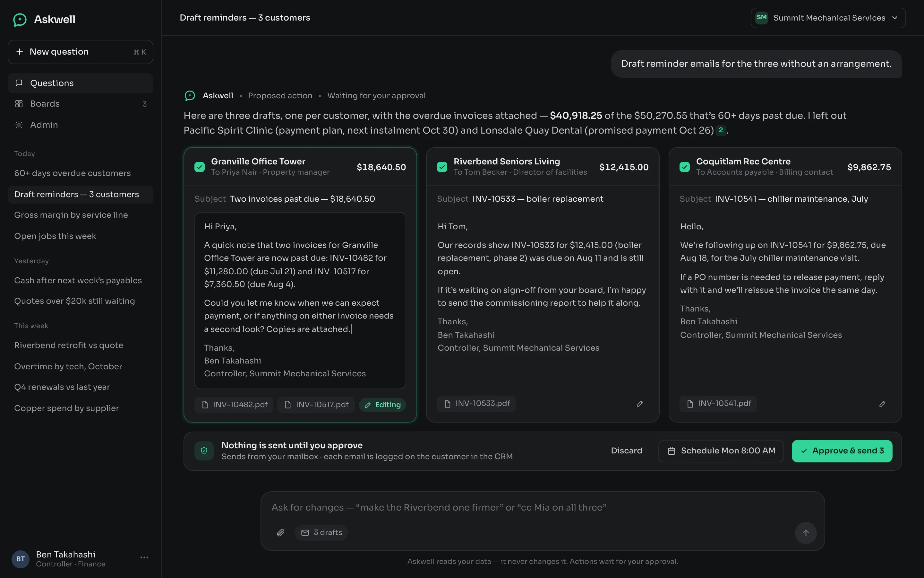Open the INV-10541.pdf attachment
Screen dimensions: 924x578
pos(718,404)
